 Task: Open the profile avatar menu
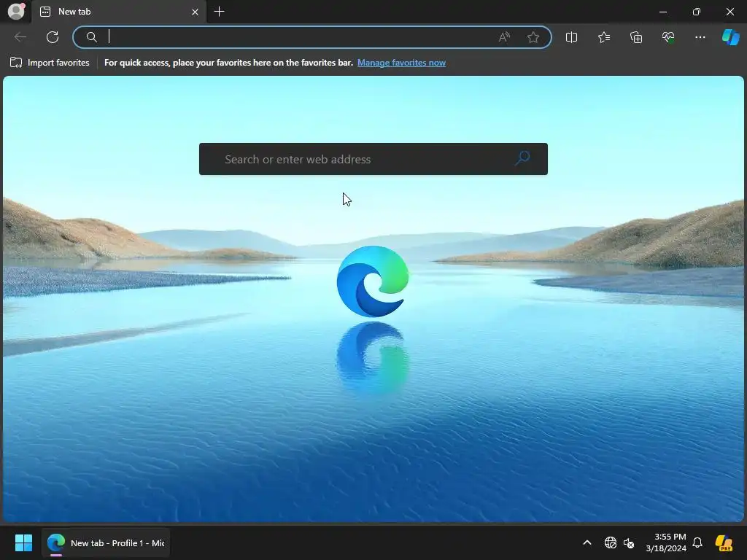point(16,11)
